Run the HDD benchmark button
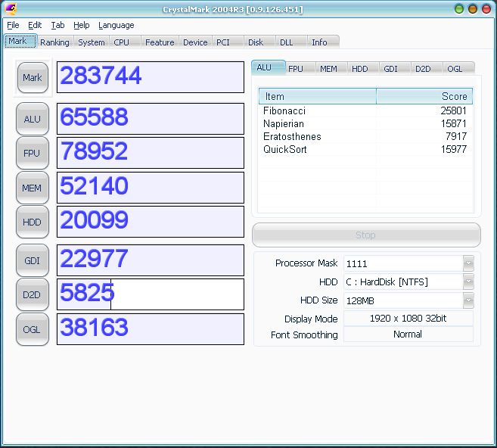Image resolution: width=497 pixels, height=448 pixels. click(33, 222)
